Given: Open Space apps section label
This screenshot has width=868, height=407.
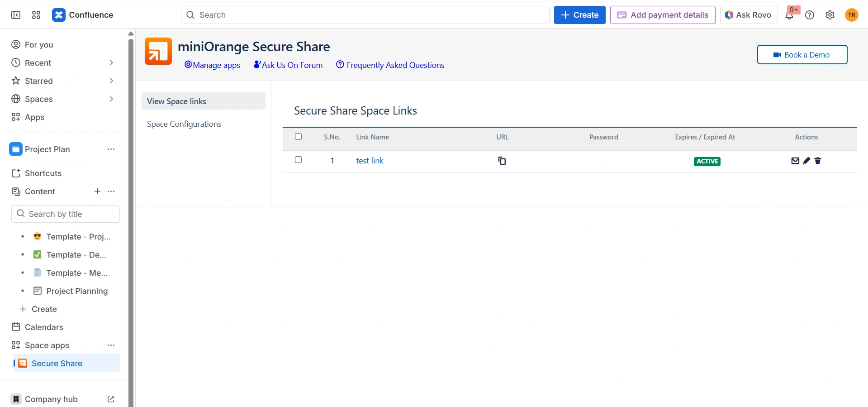Looking at the screenshot, I should tap(47, 345).
